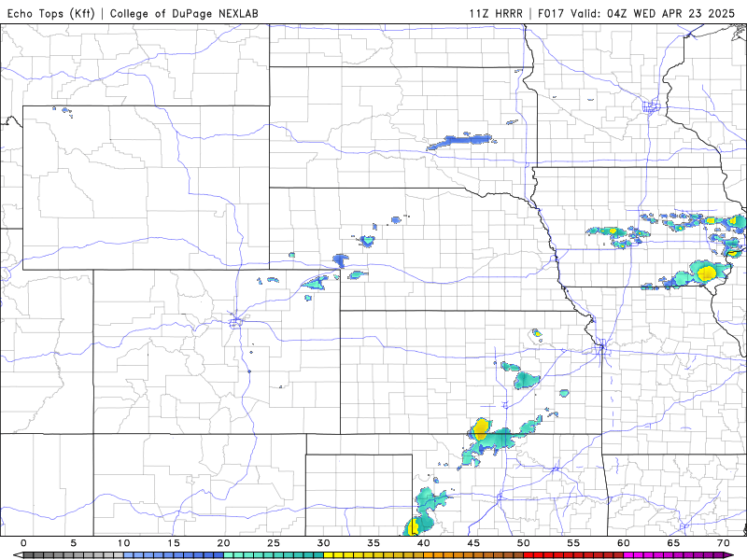Click the colorbar label "15"
The height and width of the screenshot is (560, 747).
(174, 543)
